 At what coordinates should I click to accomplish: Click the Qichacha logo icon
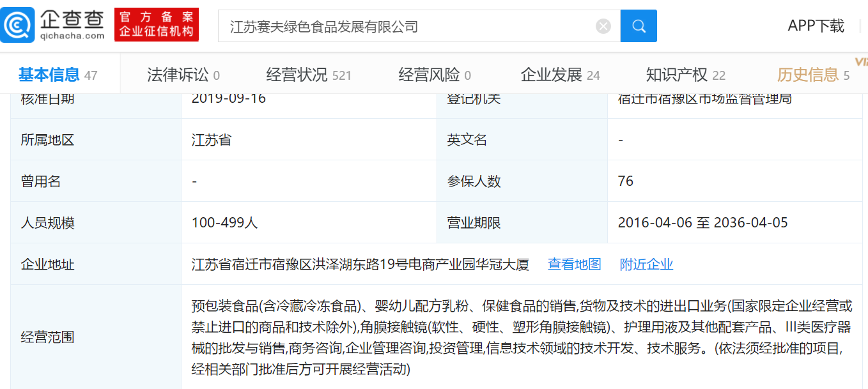click(17, 26)
